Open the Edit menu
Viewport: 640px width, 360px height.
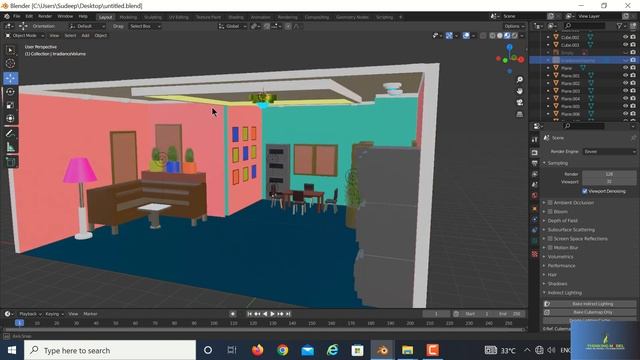[x=29, y=17]
